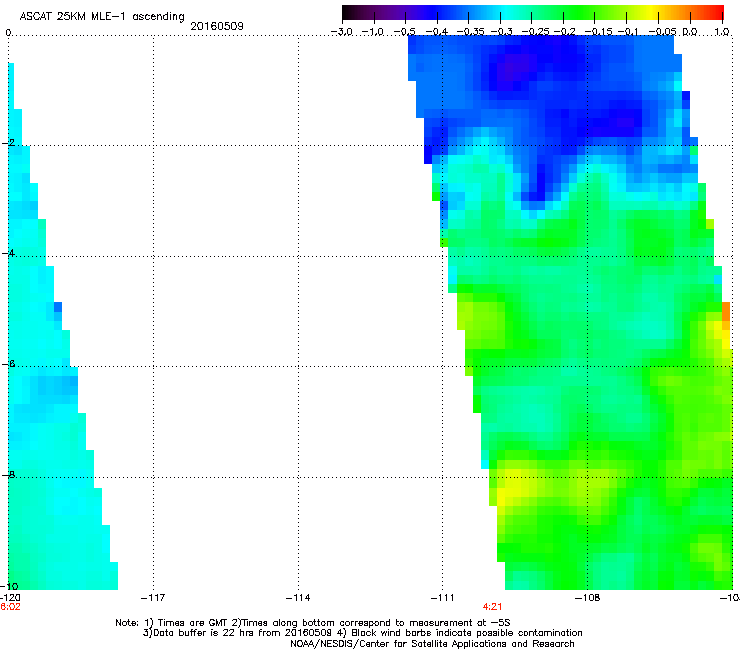Click the NOAA/NESDIS credit line
This screenshot has height=650, width=740.
click(x=432, y=644)
